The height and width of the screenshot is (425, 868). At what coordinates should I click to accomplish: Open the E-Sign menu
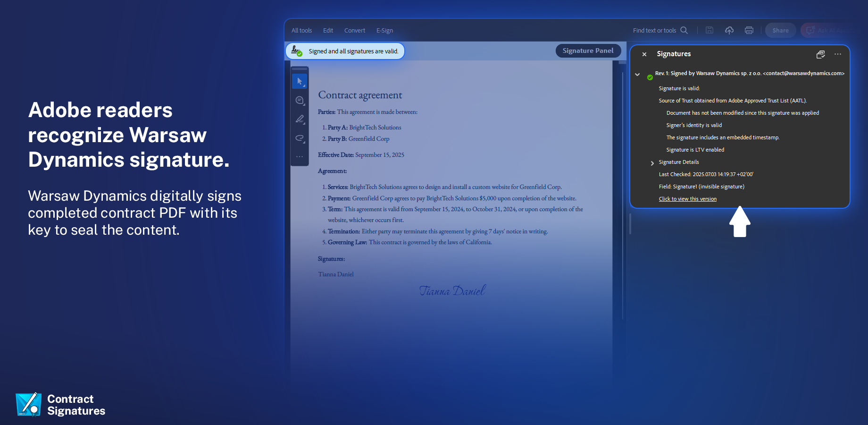[x=384, y=30]
